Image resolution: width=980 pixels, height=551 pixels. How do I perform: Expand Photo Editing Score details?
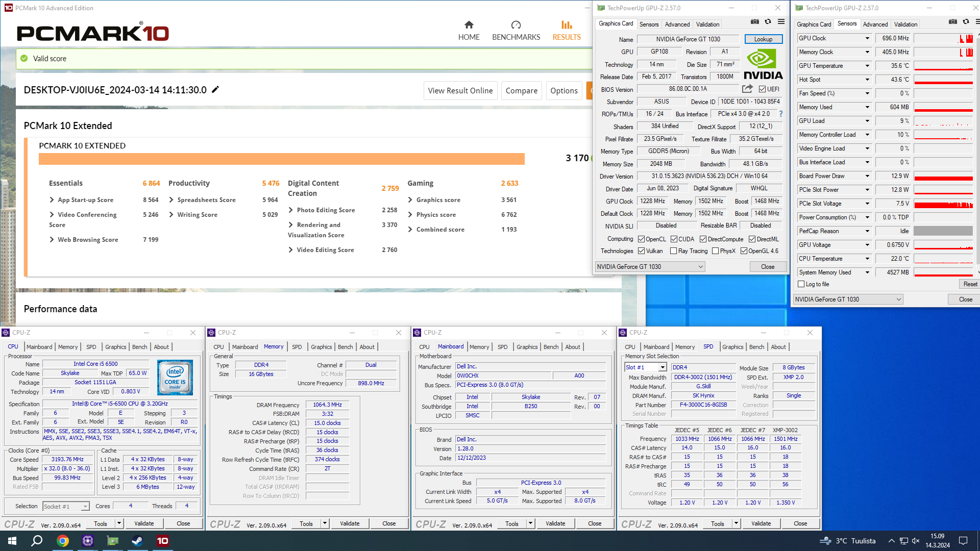(291, 210)
